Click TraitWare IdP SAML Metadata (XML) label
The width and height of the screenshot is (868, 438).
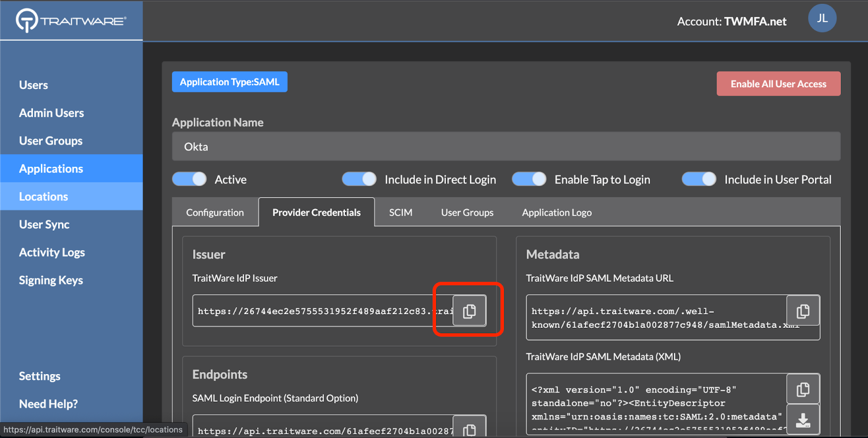tap(603, 357)
